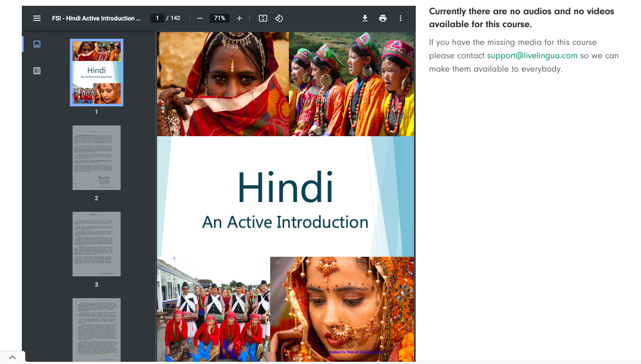This screenshot has height=364, width=641.
Task: Click the support@livelingua.com email link
Action: (x=532, y=56)
